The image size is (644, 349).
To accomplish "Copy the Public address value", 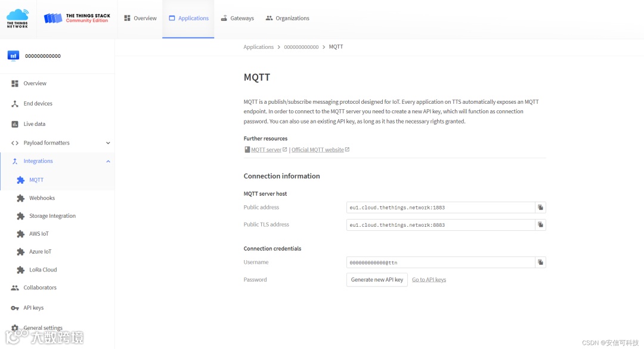I will coord(540,208).
